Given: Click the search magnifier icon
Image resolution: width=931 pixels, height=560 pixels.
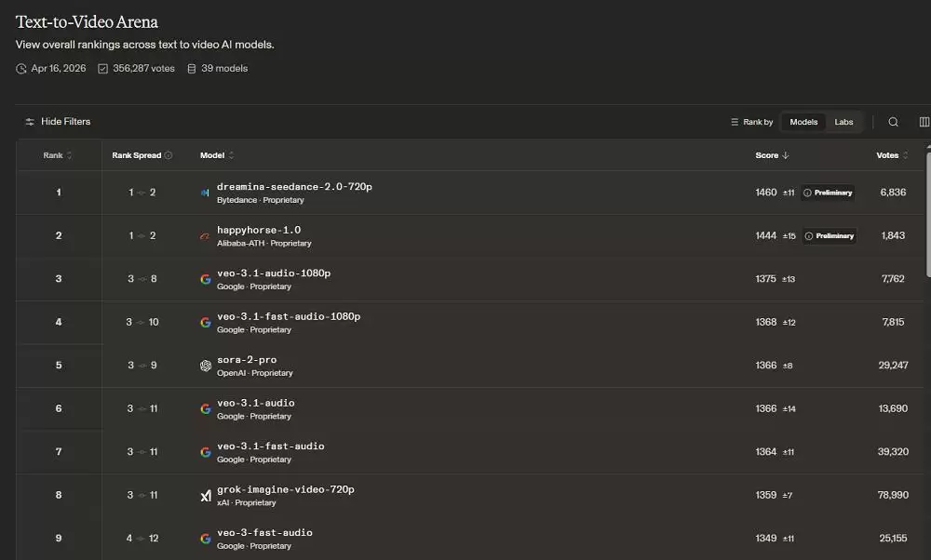Looking at the screenshot, I should tap(893, 122).
